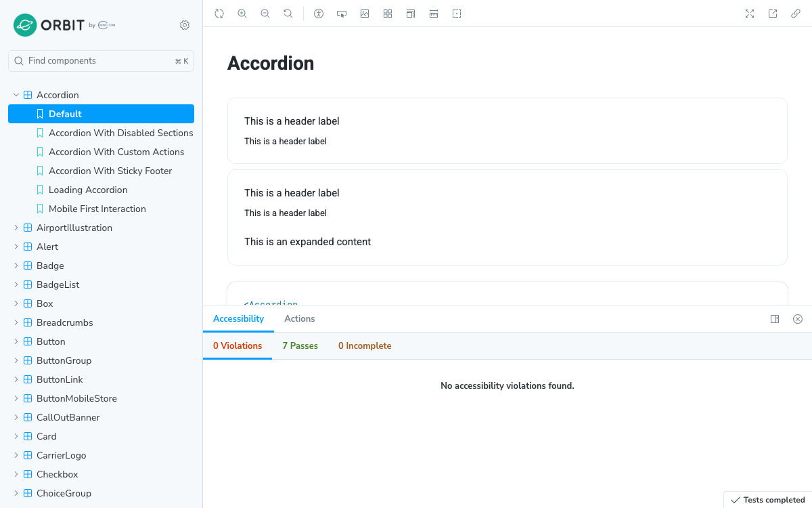Image resolution: width=812 pixels, height=508 pixels.
Task: Expand the ButtonGroup component
Action: pos(101,360)
